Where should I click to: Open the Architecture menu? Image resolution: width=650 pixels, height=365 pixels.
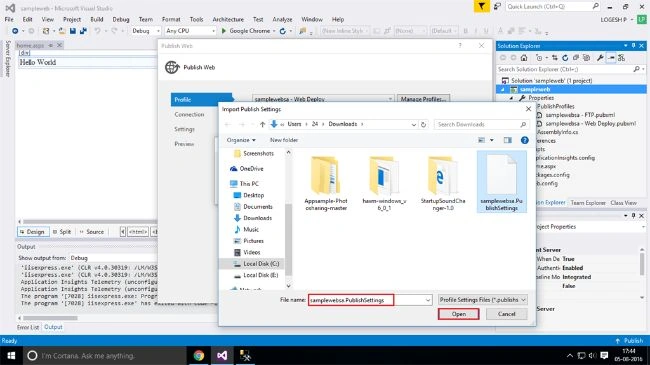[228, 19]
